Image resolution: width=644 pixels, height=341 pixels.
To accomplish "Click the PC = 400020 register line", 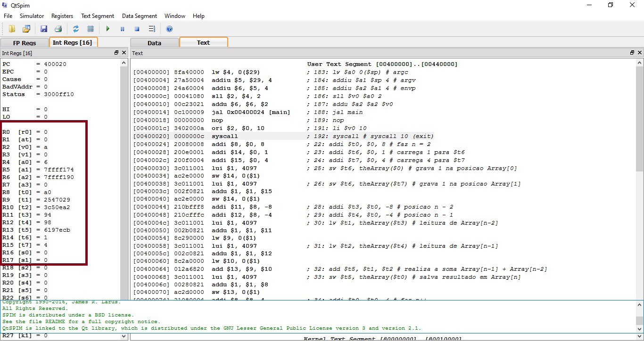I will (34, 64).
